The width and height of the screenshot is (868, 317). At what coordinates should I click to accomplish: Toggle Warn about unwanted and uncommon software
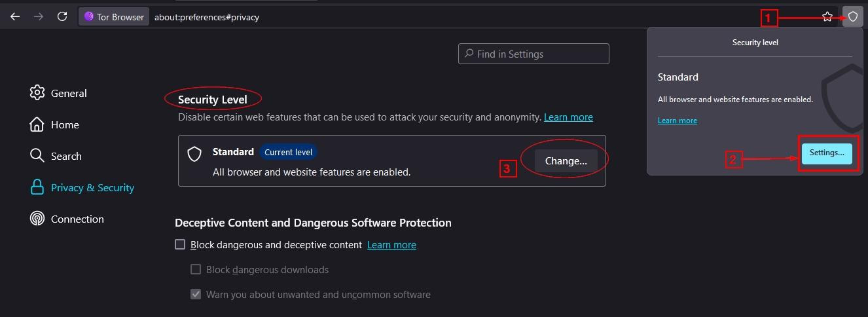click(196, 294)
